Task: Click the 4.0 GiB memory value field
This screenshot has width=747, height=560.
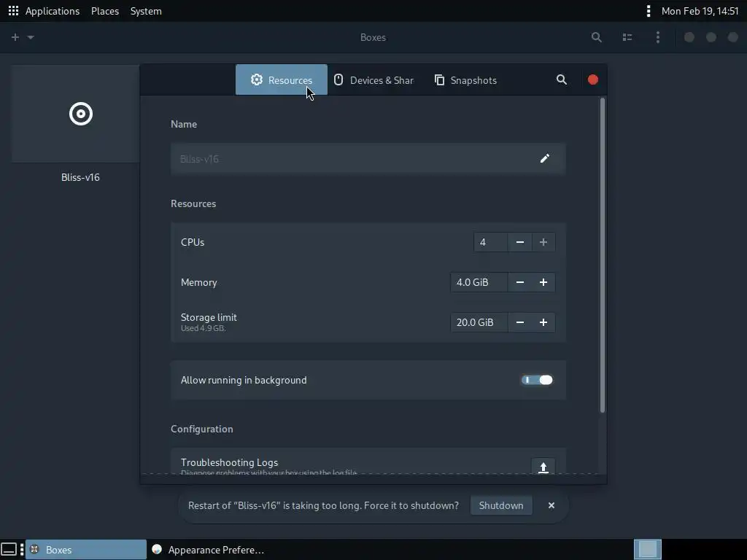Action: (x=479, y=282)
